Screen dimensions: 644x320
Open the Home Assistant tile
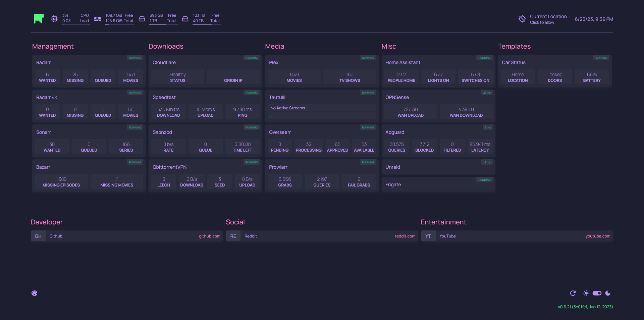click(402, 62)
